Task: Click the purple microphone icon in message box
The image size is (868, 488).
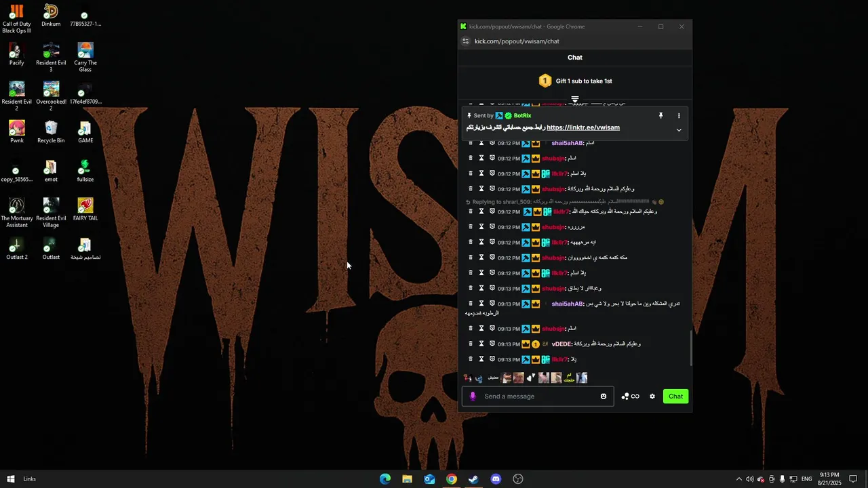Action: point(473,396)
